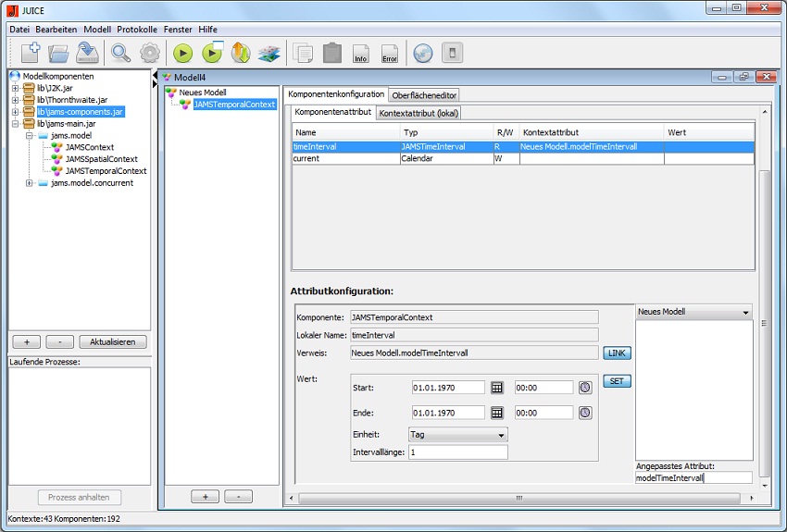Expand the jams.model.concurrent package

click(30, 183)
